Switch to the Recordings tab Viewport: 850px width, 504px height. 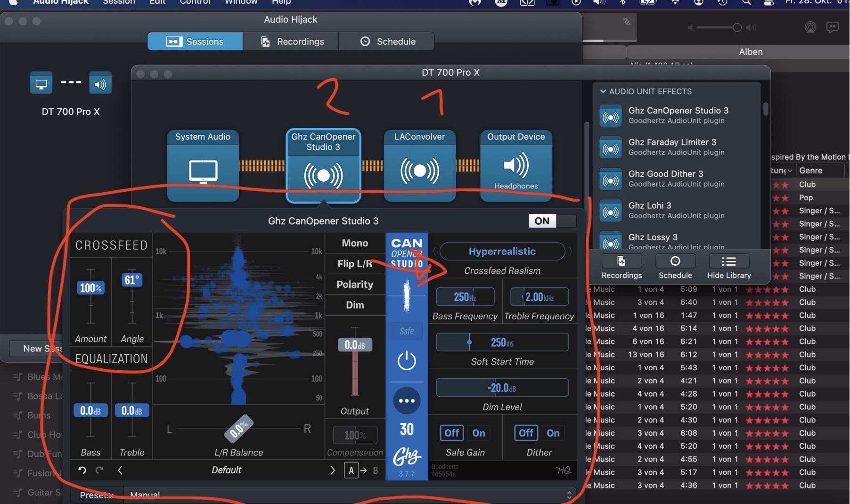291,41
